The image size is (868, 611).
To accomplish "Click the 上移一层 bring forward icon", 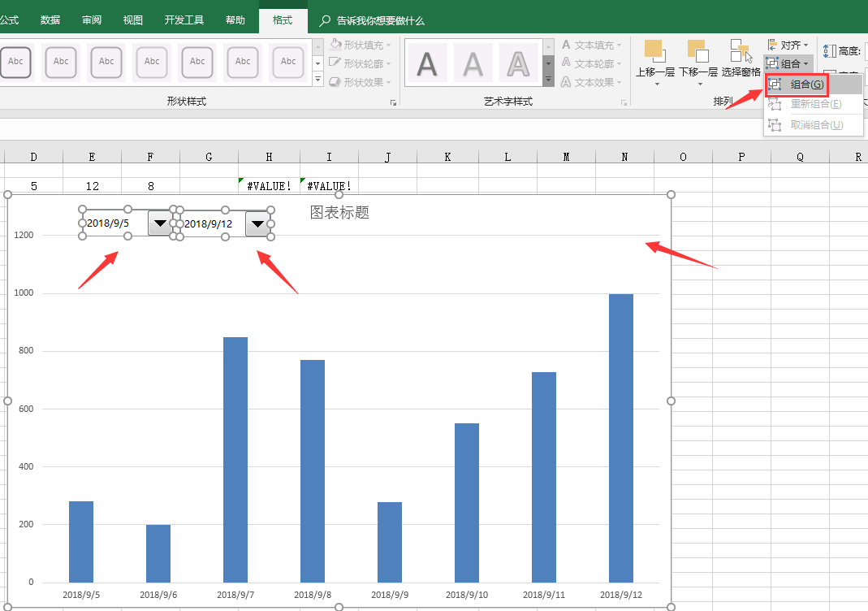I will pyautogui.click(x=654, y=51).
